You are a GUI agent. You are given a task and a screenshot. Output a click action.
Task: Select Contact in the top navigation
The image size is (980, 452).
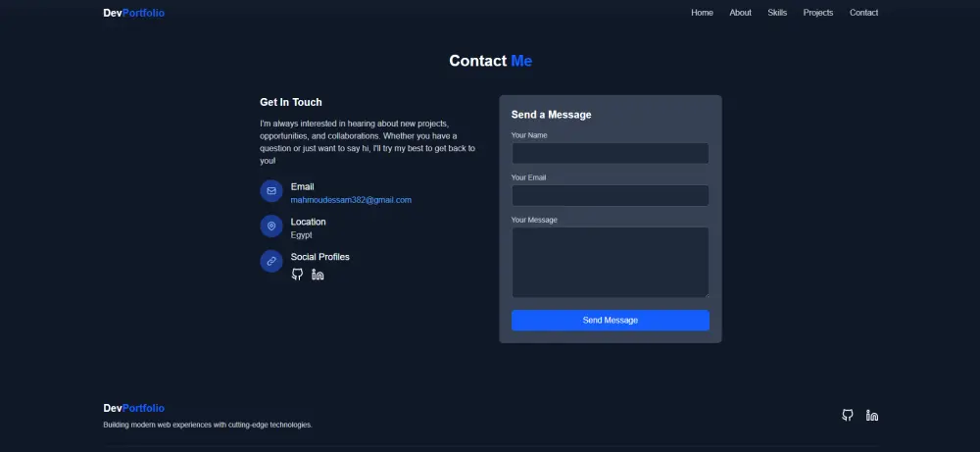coord(863,13)
